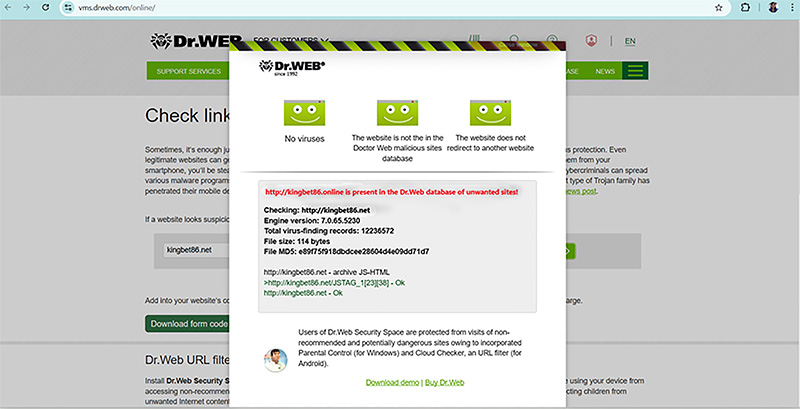This screenshot has height=409, width=800.
Task: Click smiley above no redirect text
Action: 490,113
